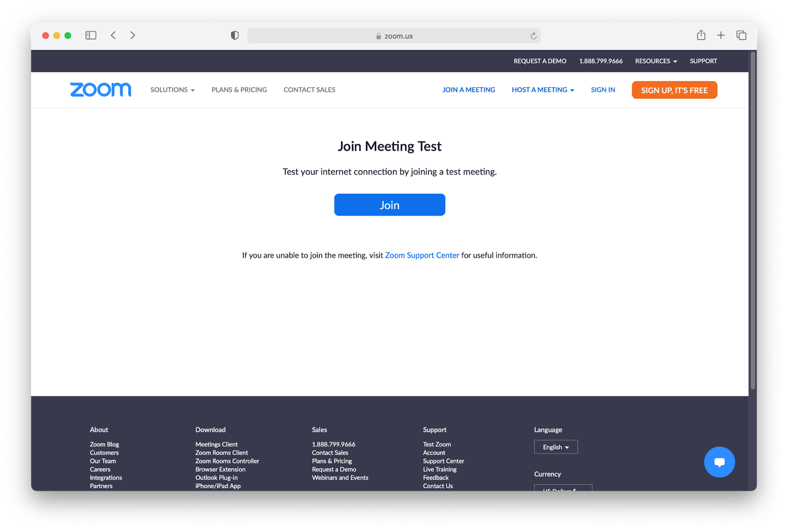Open Contact Us footer link
This screenshot has width=788, height=532.
(438, 486)
